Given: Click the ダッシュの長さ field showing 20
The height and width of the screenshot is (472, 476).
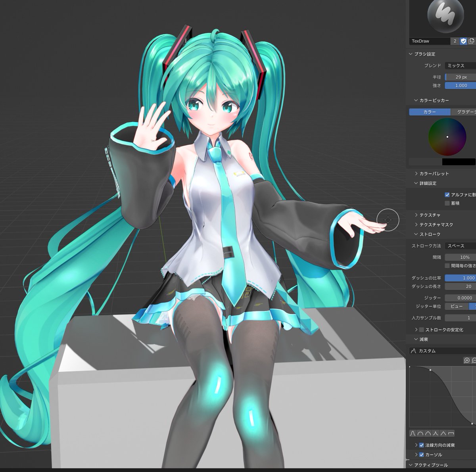Looking at the screenshot, I should point(460,286).
